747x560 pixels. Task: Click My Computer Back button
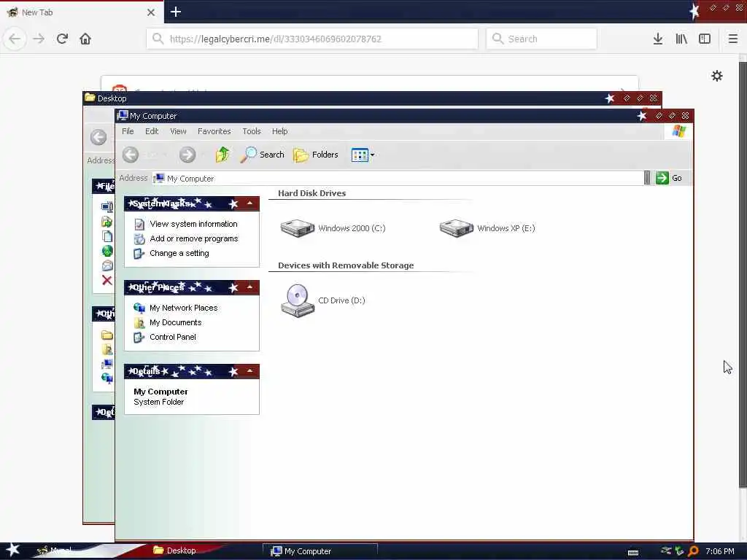pos(131,155)
